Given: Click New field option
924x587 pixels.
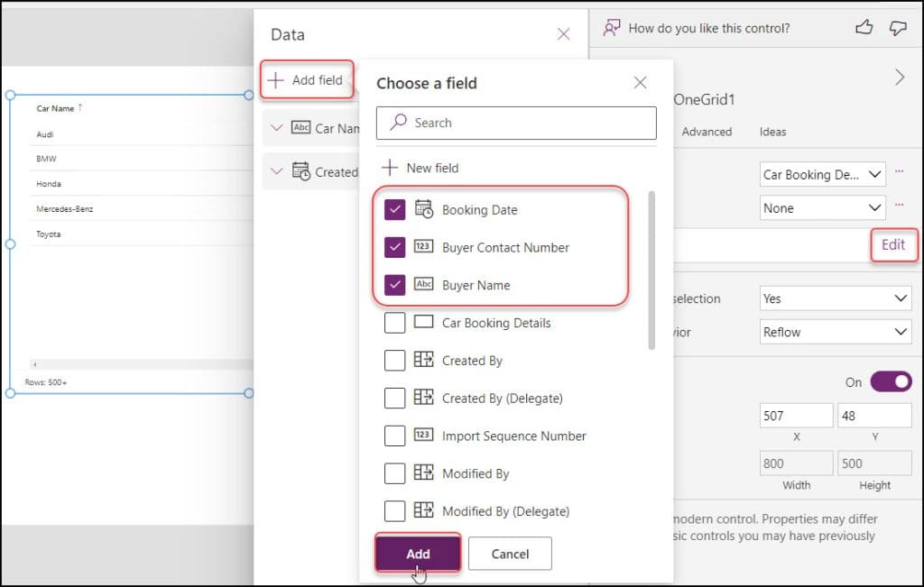Looking at the screenshot, I should coord(420,168).
